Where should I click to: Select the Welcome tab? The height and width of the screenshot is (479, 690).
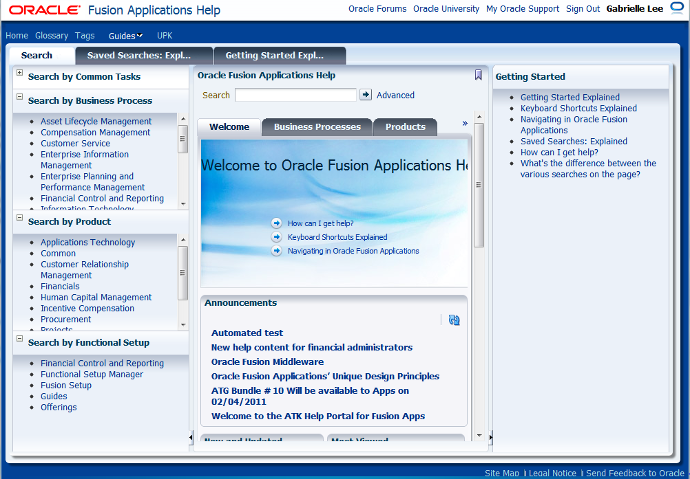point(229,127)
